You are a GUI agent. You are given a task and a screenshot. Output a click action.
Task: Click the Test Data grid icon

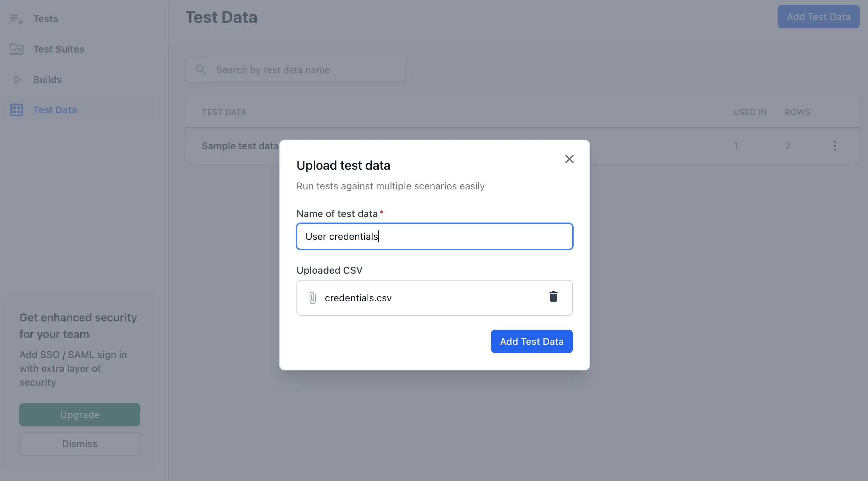pyautogui.click(x=16, y=110)
